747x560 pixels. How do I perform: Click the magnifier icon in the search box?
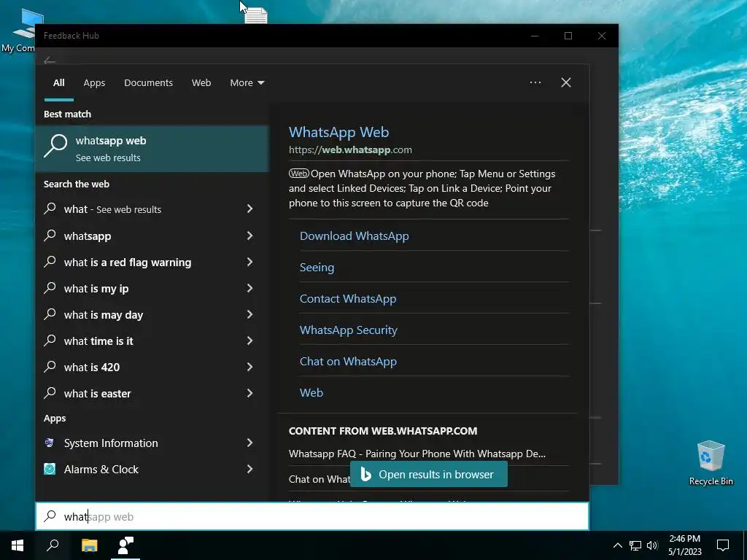[x=50, y=516]
